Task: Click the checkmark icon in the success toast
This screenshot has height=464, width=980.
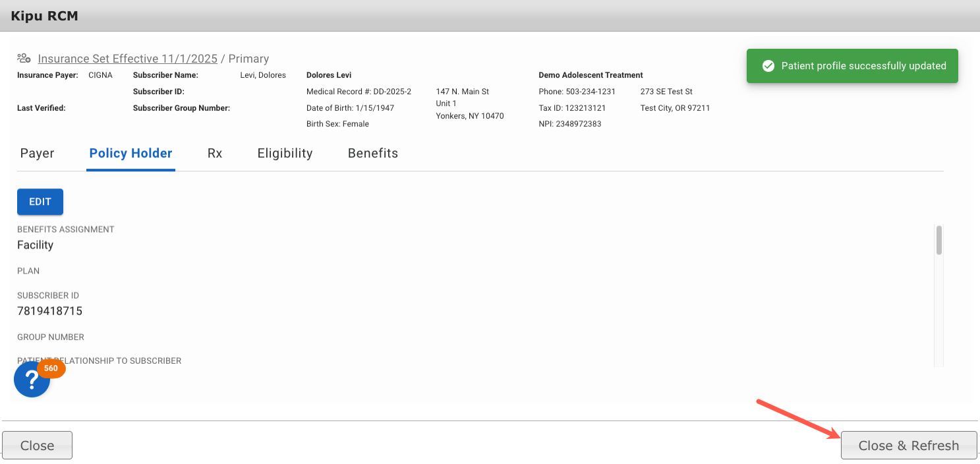Action: [x=767, y=66]
